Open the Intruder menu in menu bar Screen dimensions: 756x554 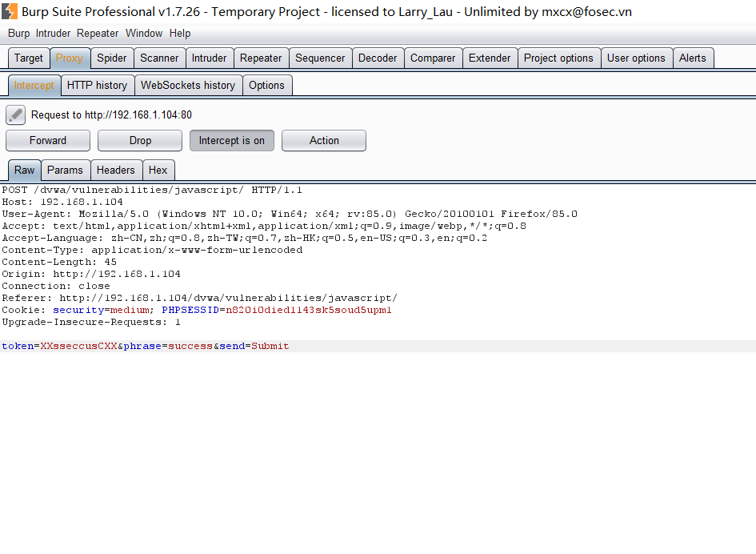tap(53, 34)
